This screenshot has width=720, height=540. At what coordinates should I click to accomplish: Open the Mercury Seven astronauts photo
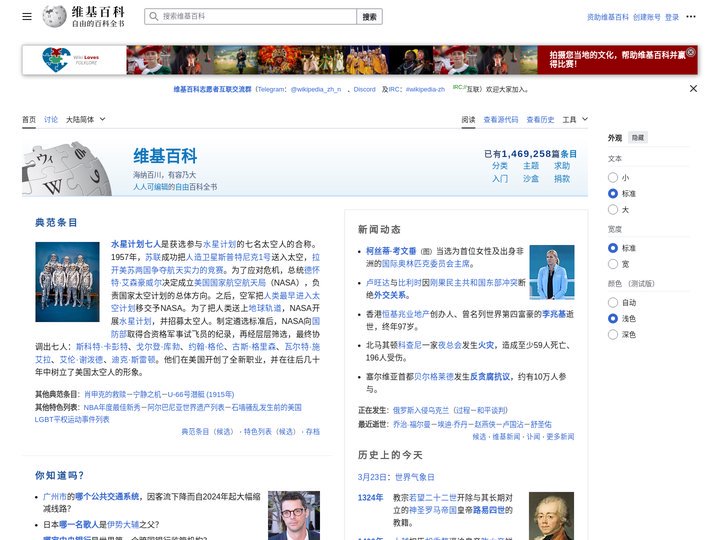click(x=67, y=282)
